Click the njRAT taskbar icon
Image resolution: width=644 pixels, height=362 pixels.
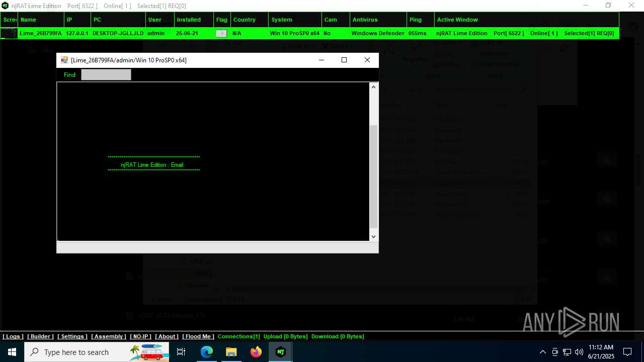(x=281, y=352)
